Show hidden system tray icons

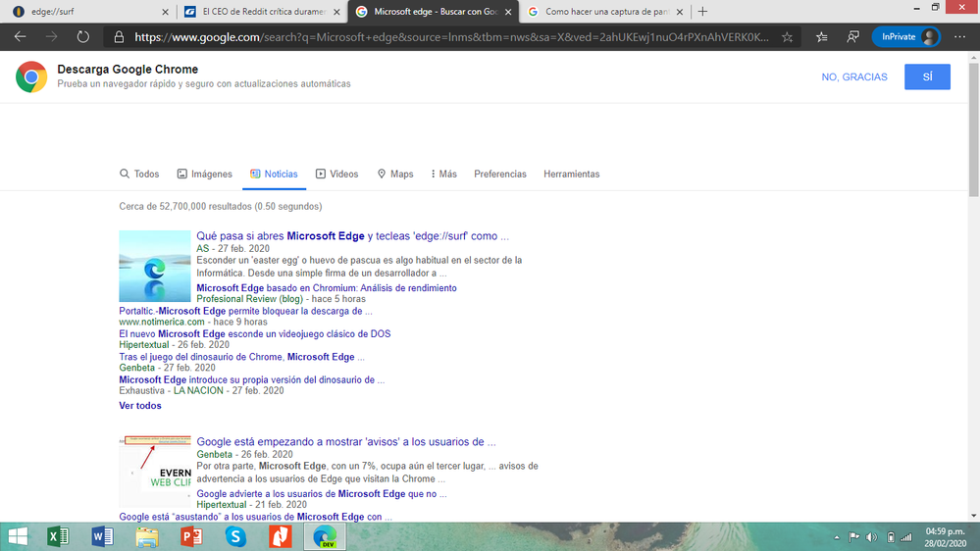[836, 537]
